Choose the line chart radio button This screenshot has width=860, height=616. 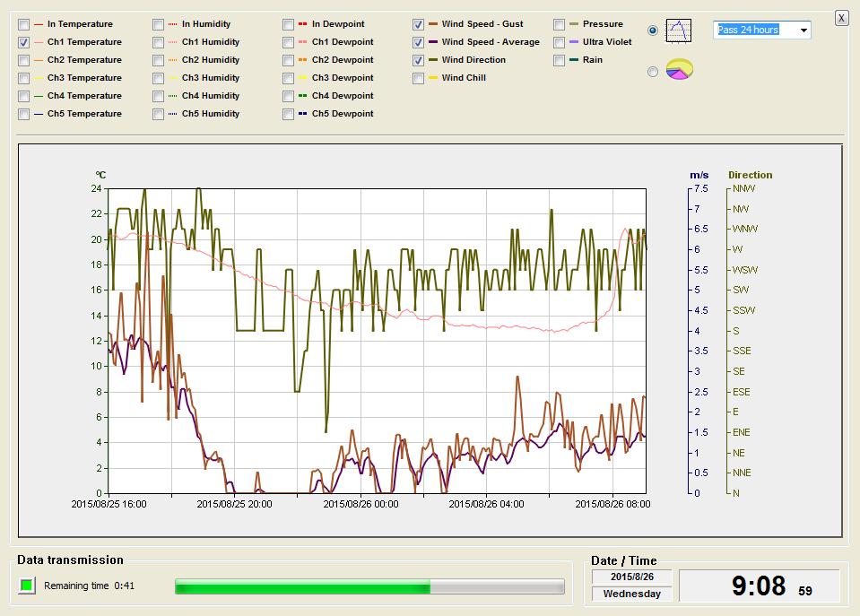pyautogui.click(x=653, y=30)
